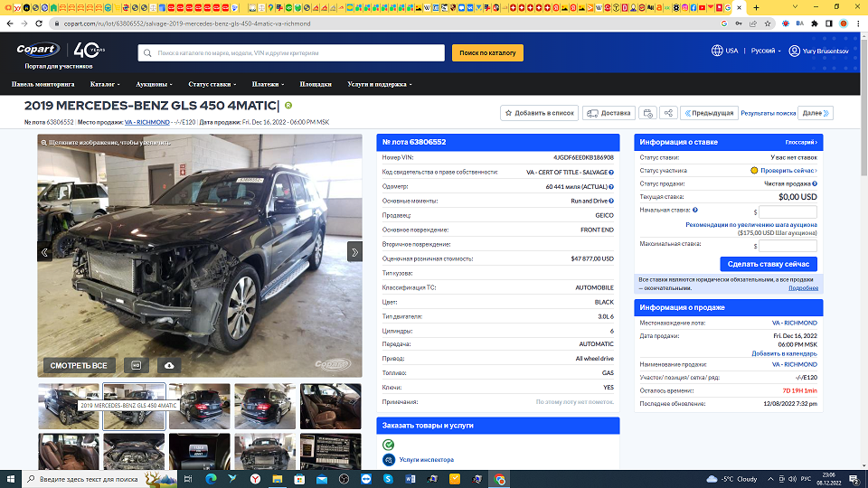Show hidden system tray icons
Viewport: 868px width, 488px height.
pyautogui.click(x=770, y=479)
